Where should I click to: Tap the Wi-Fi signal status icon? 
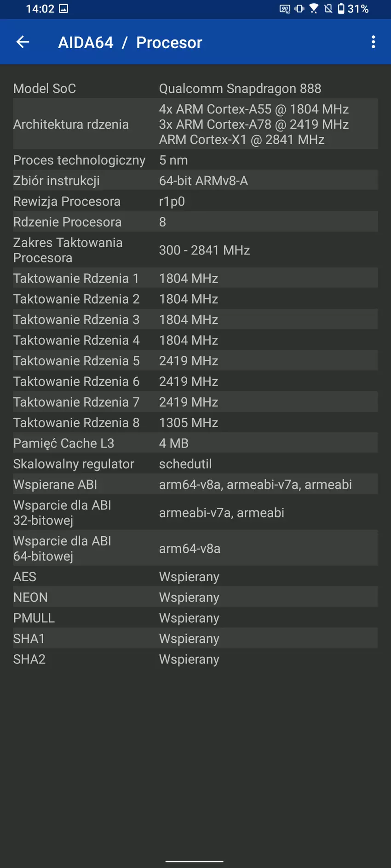[x=314, y=9]
